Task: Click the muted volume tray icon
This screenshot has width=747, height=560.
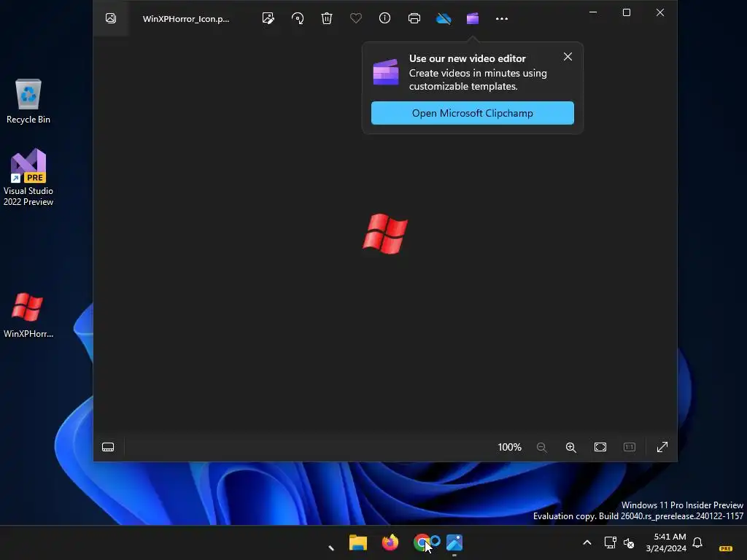Action: [x=629, y=542]
